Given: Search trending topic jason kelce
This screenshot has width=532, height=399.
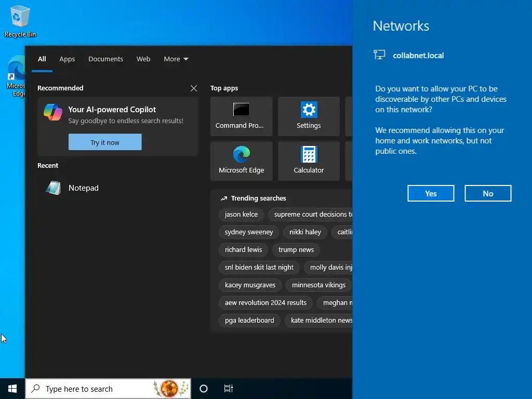Looking at the screenshot, I should [241, 215].
